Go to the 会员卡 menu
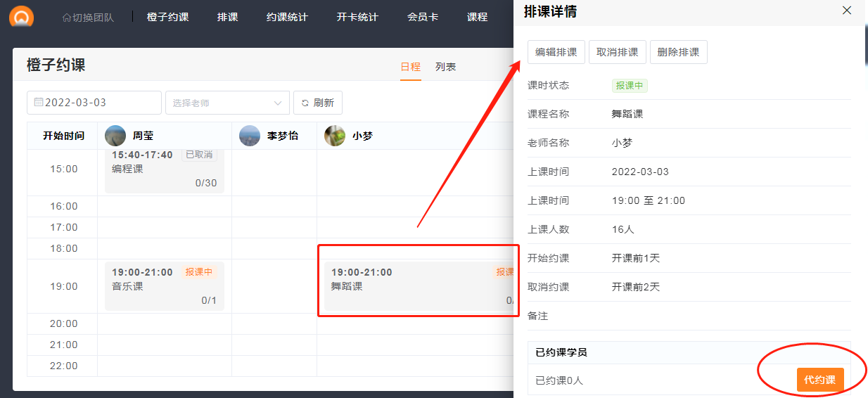868x398 pixels. click(x=422, y=17)
